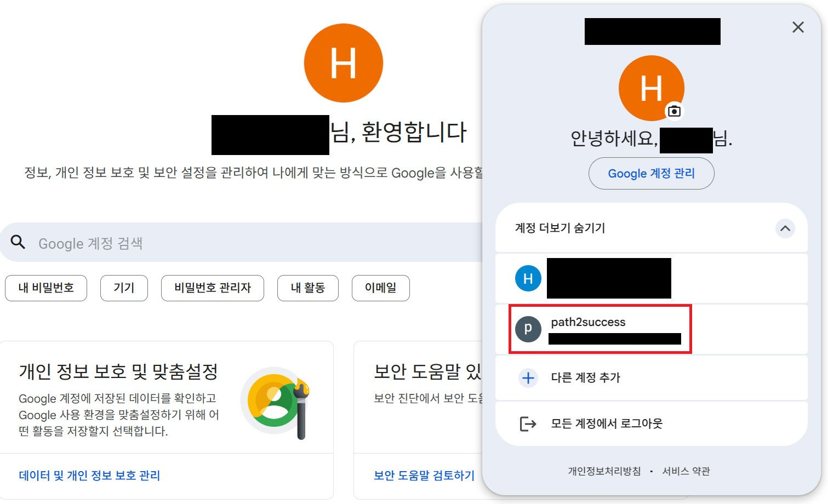Click the orange H avatar in the account popup
828x504 pixels.
point(651,88)
